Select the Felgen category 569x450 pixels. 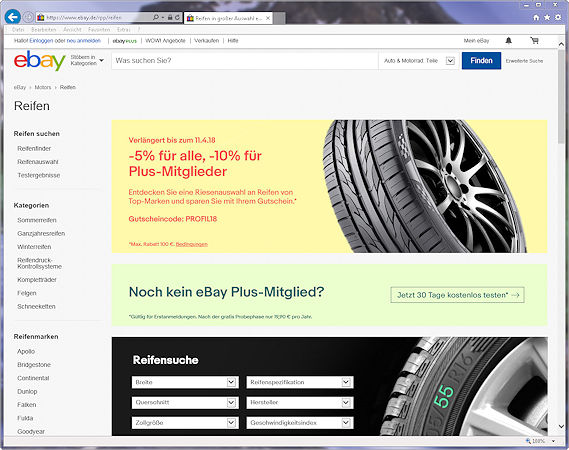[27, 293]
